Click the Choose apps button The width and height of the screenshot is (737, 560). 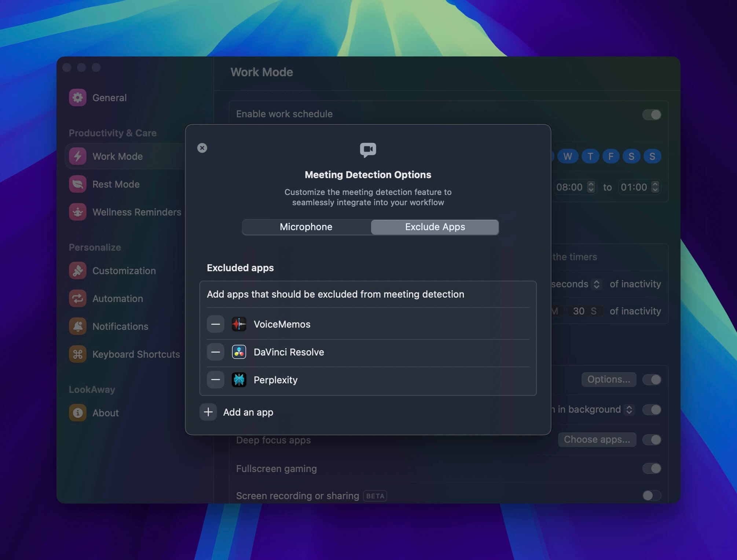pyautogui.click(x=597, y=440)
